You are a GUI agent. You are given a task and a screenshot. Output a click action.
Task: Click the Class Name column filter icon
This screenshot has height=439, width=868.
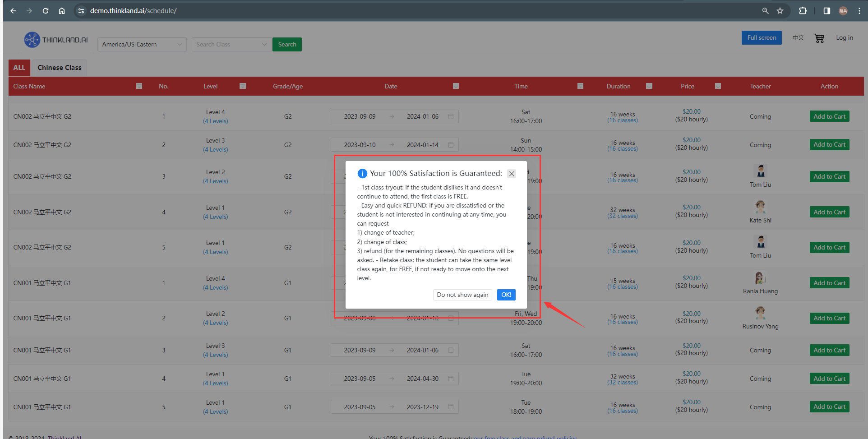coord(139,86)
